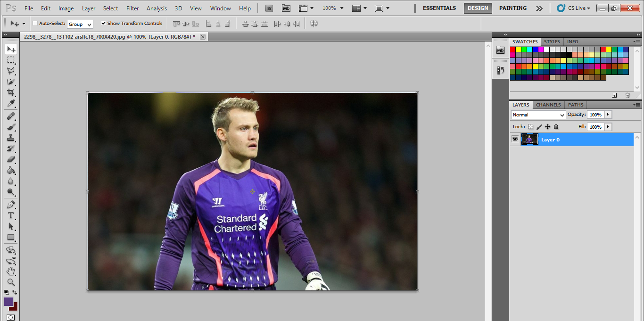
Task: Open the Fill slider arrow
Action: point(608,127)
